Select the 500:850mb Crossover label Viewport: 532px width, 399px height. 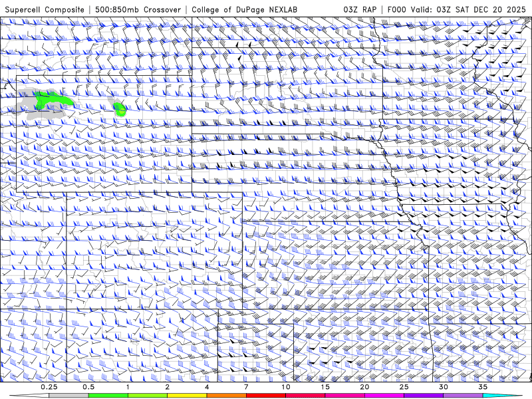tap(138, 9)
